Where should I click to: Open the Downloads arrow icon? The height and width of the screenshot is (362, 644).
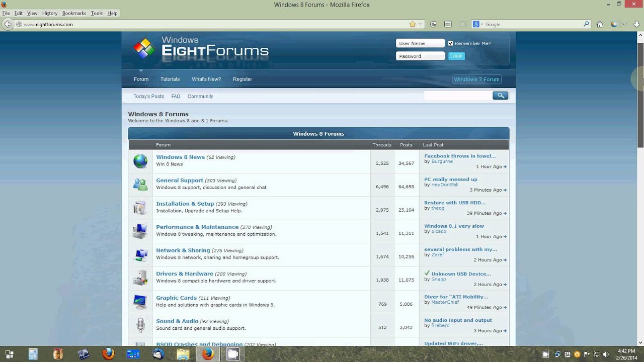637,24
